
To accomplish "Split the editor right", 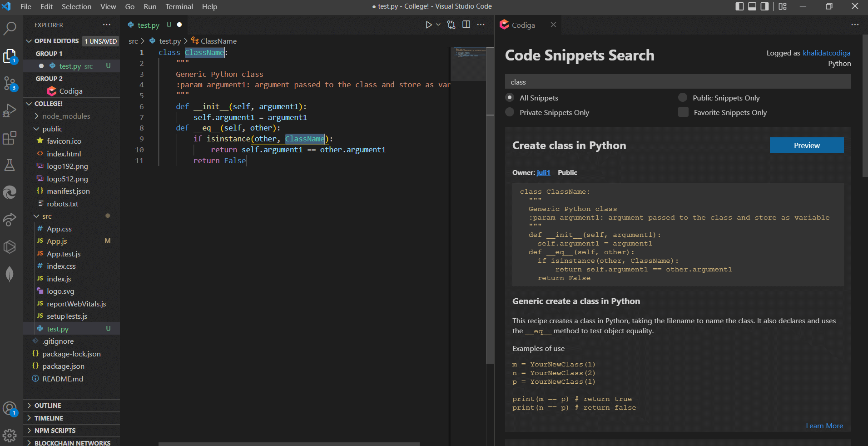I will pos(466,25).
